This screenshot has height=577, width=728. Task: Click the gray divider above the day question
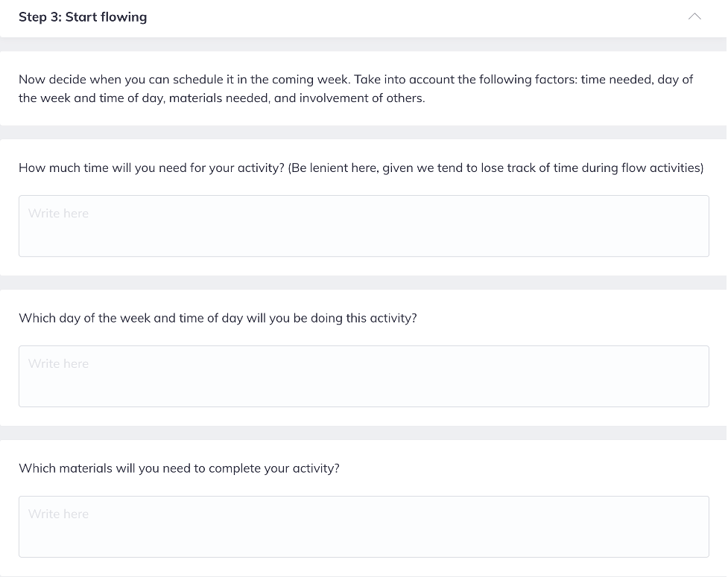pos(364,283)
